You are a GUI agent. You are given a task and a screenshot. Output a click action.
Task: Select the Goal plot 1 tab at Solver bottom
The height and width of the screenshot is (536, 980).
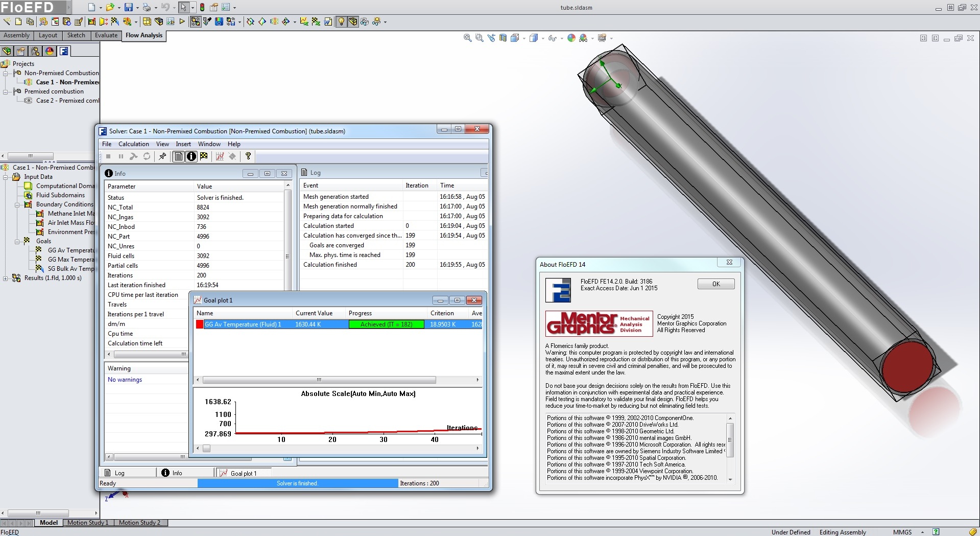click(x=244, y=473)
